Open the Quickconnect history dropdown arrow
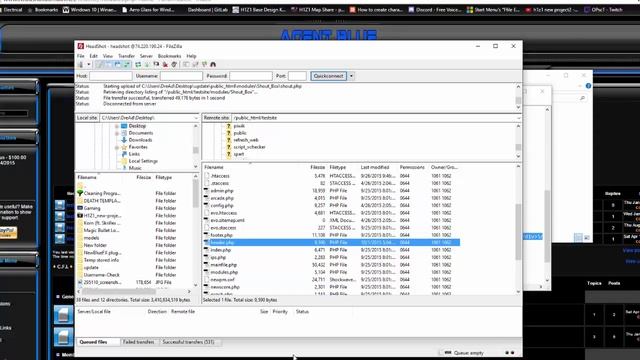The height and width of the screenshot is (360, 640). (351, 76)
